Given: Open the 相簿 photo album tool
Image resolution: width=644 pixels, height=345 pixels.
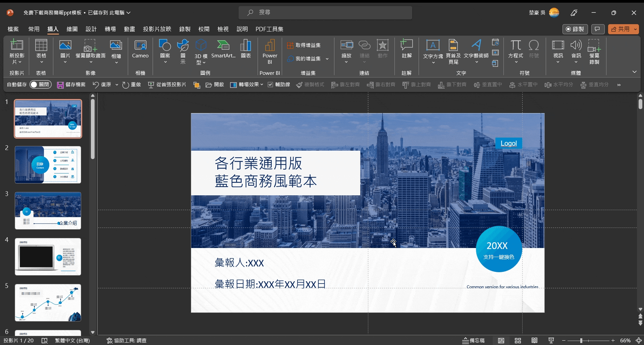Looking at the screenshot, I should click(x=116, y=51).
